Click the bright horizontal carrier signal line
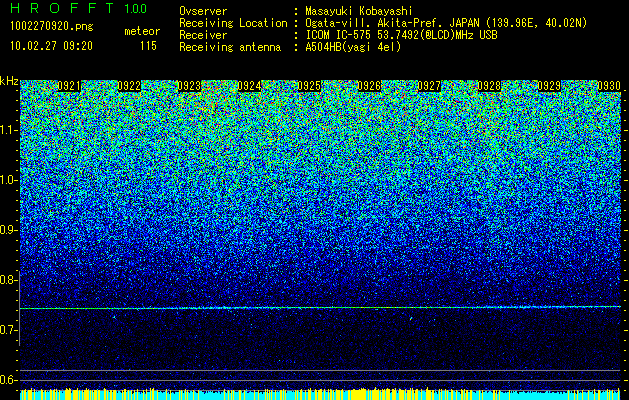Viewport: 629px width, 400px height. click(320, 307)
